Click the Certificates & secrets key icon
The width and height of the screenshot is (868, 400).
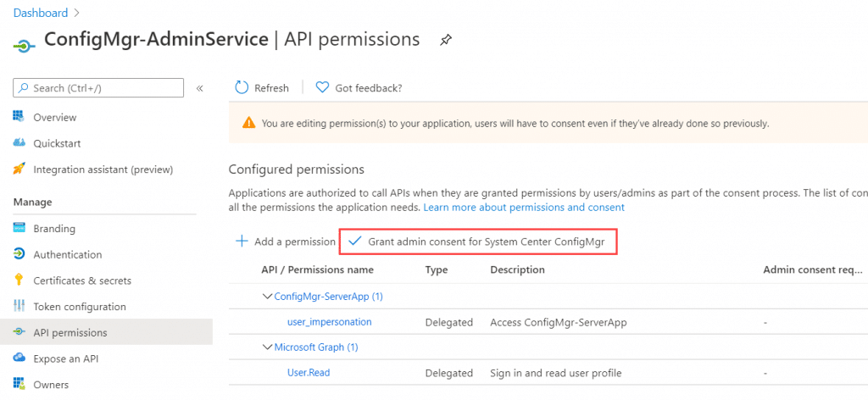click(x=19, y=280)
